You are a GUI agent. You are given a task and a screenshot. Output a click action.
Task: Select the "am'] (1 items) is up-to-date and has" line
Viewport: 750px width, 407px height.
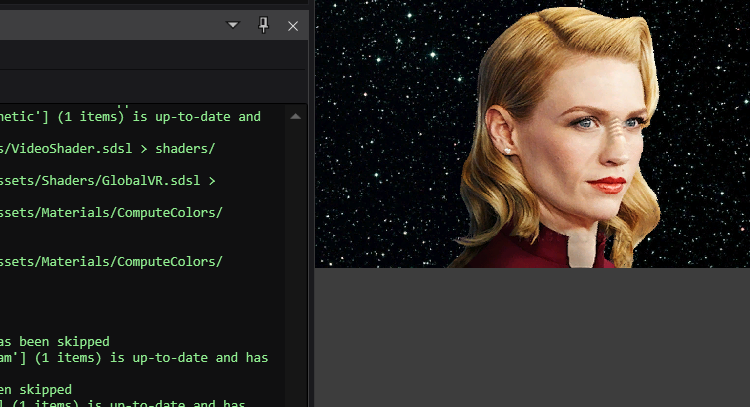(134, 358)
